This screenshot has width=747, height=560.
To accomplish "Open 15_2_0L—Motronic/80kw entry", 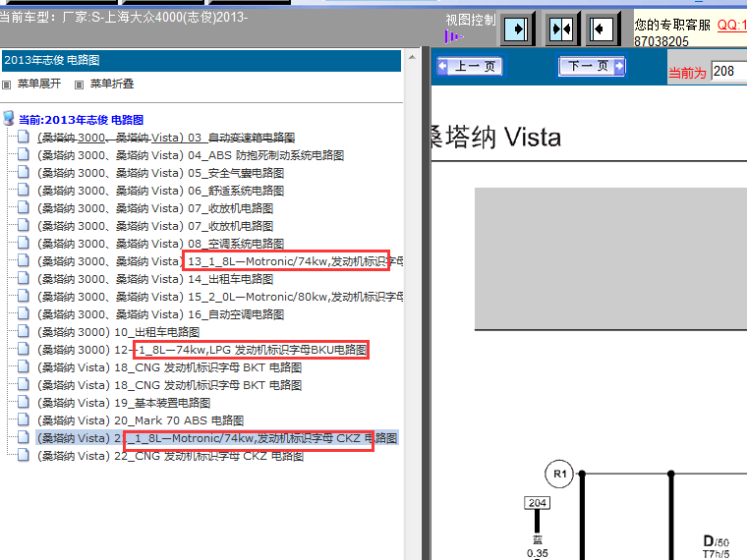I will [220, 297].
